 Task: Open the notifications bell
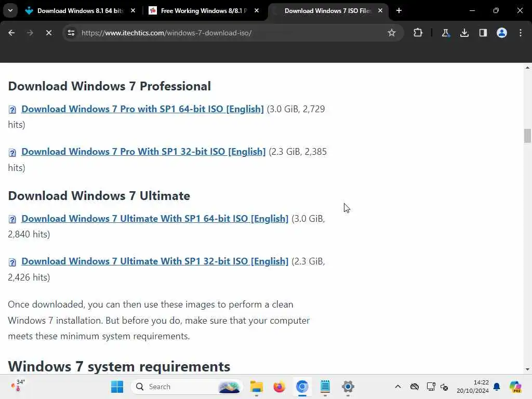(x=497, y=387)
